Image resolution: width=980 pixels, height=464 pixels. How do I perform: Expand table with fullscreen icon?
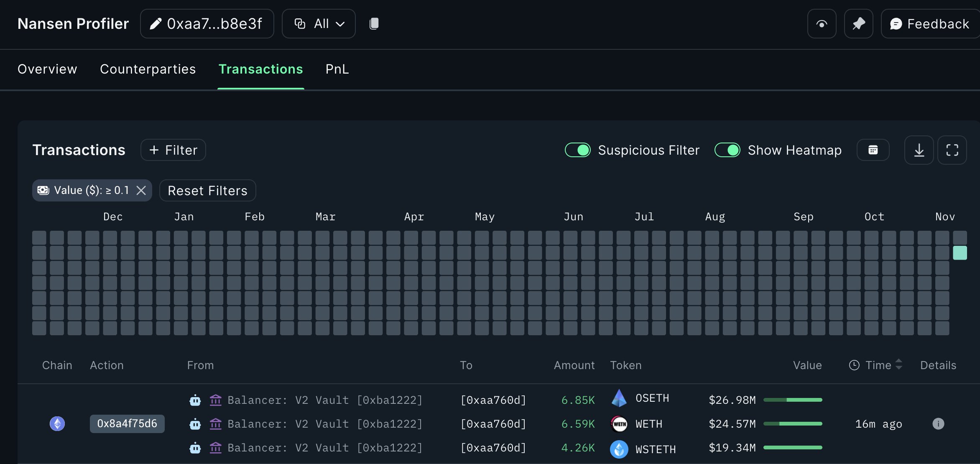pyautogui.click(x=952, y=150)
